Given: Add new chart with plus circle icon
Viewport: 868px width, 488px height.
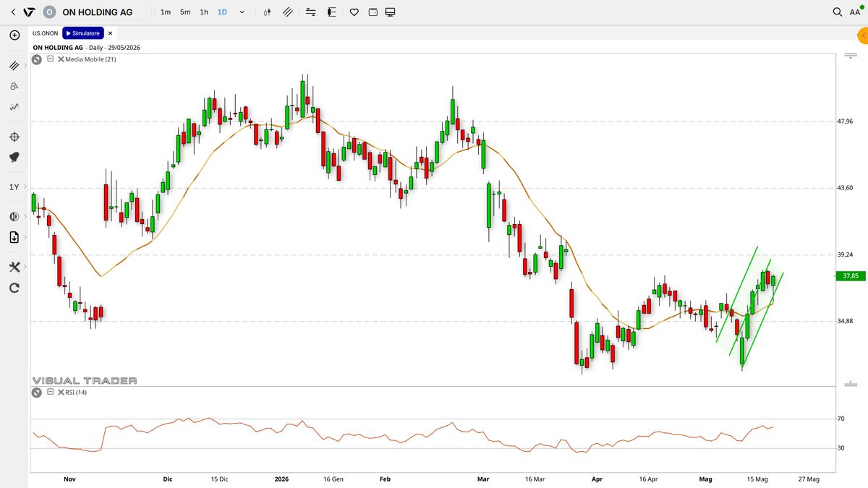Looking at the screenshot, I should click(x=14, y=35).
